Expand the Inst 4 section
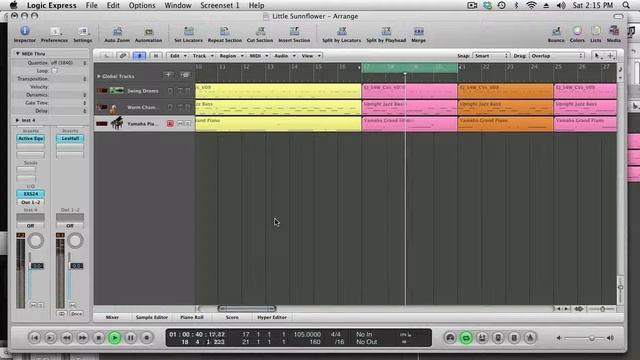Image resolution: width=640 pixels, height=360 pixels. [x=18, y=120]
